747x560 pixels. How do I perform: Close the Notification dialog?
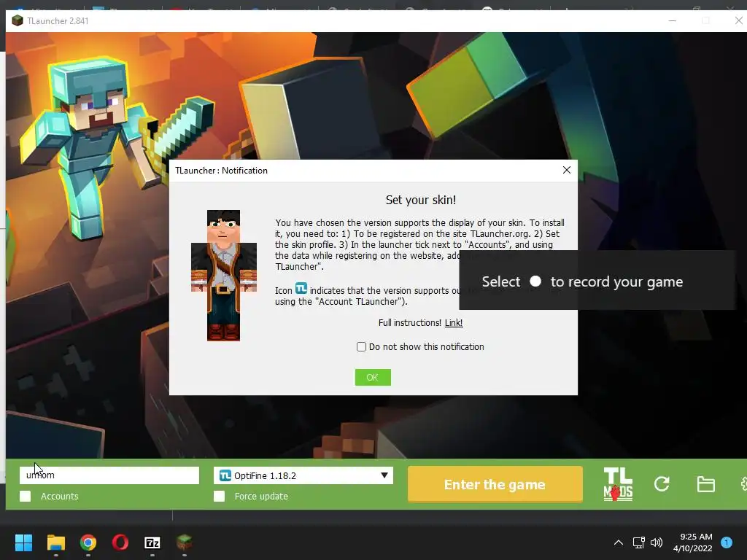(x=566, y=170)
